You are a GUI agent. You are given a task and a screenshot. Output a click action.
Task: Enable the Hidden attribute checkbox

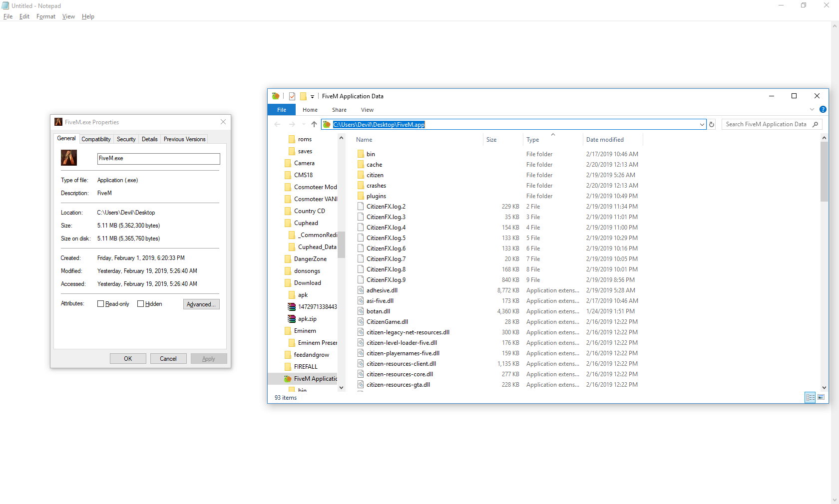click(x=141, y=303)
